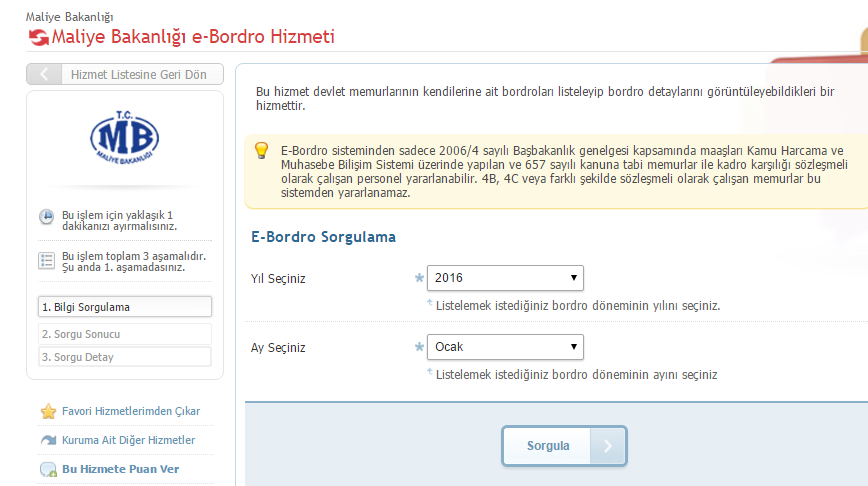This screenshot has height=486, width=868.
Task: Select the 1. Bilgi Sorgulama step
Action: (125, 307)
